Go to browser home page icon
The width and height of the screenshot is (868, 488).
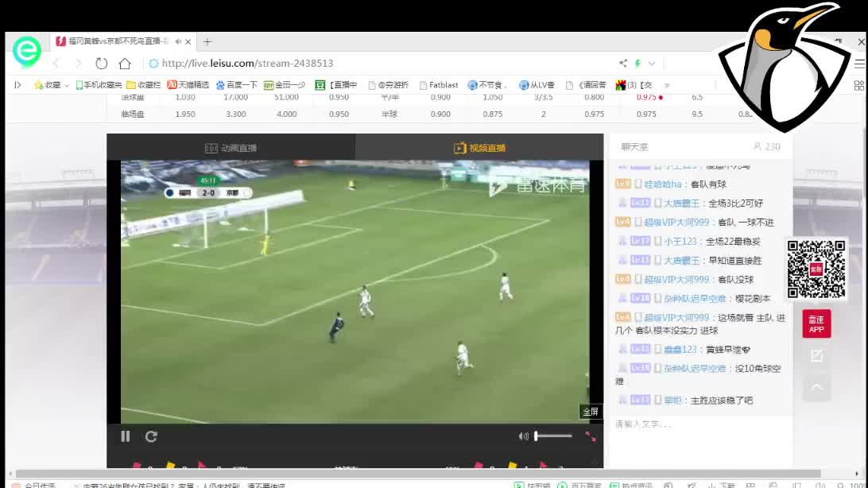pos(125,64)
